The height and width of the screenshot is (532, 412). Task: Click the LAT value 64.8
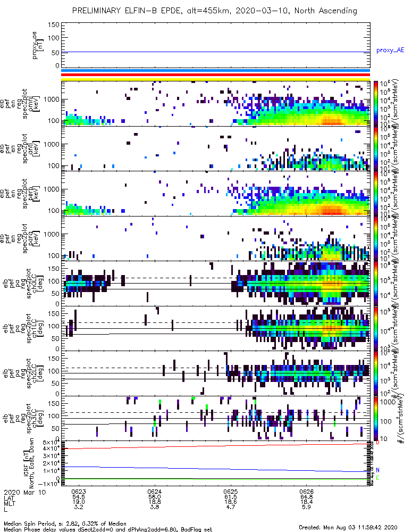[307, 497]
